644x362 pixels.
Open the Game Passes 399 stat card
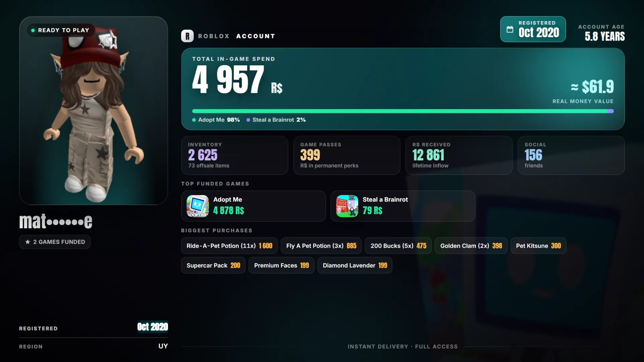click(347, 155)
